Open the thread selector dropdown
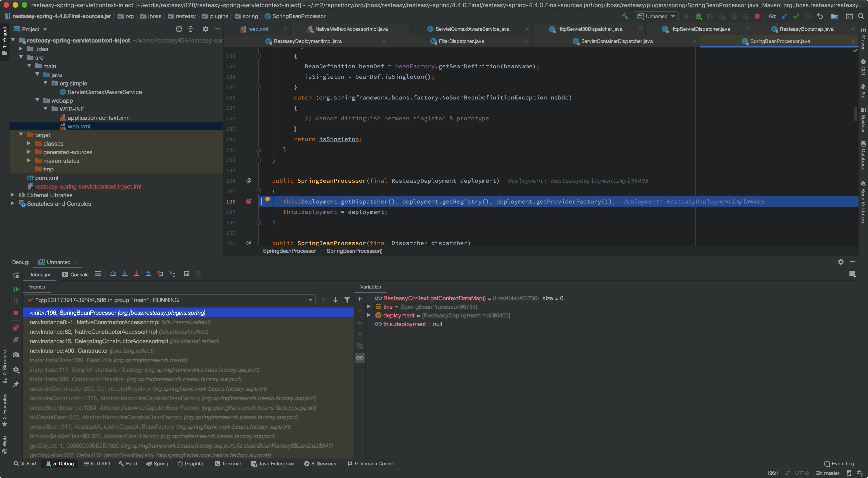 (x=310, y=300)
